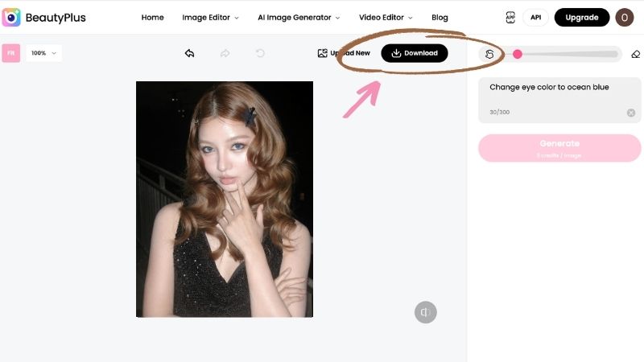
Task: Click the Download button
Action: click(415, 53)
